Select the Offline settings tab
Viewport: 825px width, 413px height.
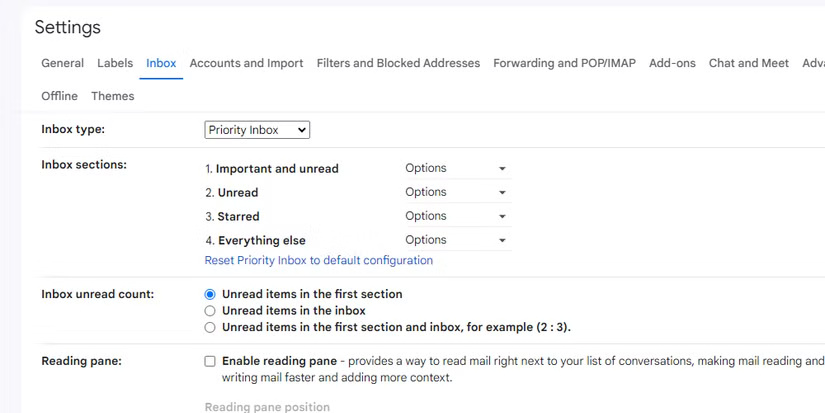[59, 96]
